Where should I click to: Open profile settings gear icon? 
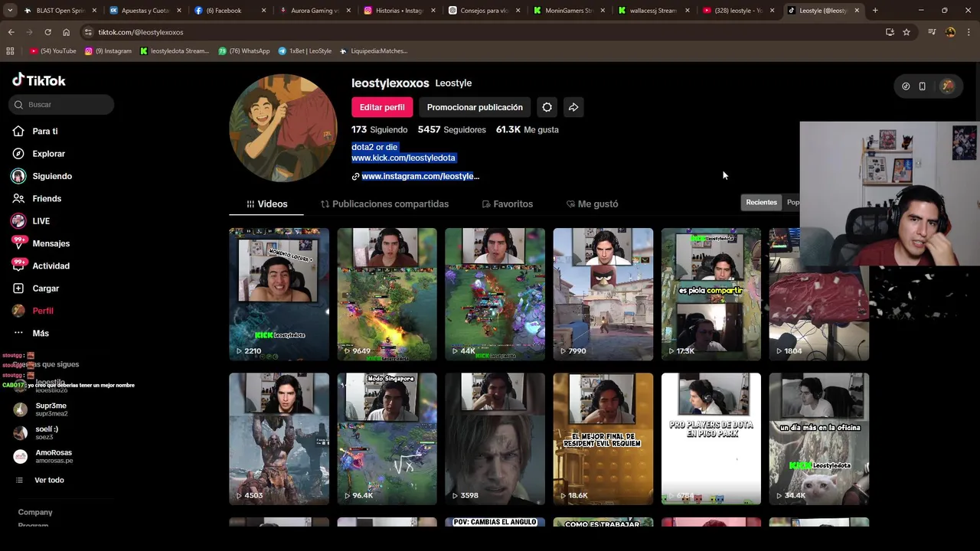(547, 107)
